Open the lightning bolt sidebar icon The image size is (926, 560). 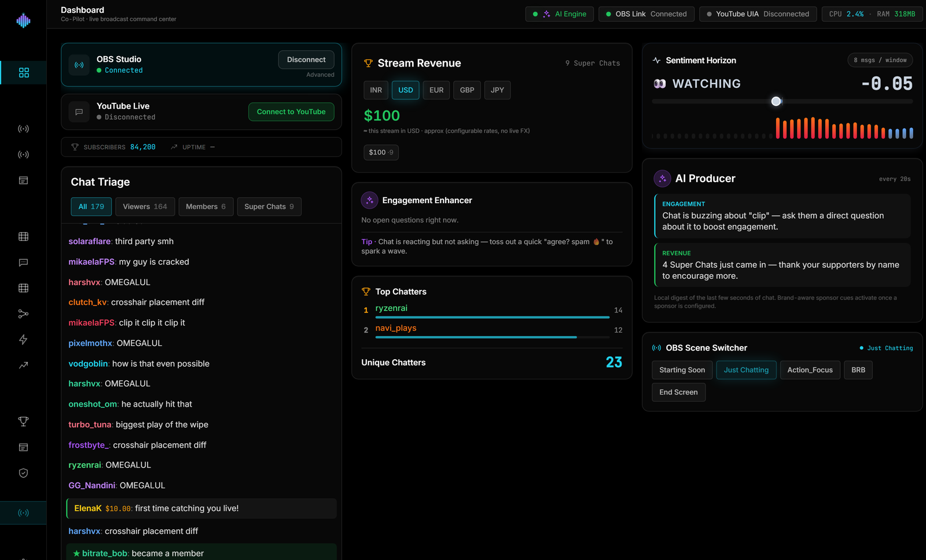[23, 340]
